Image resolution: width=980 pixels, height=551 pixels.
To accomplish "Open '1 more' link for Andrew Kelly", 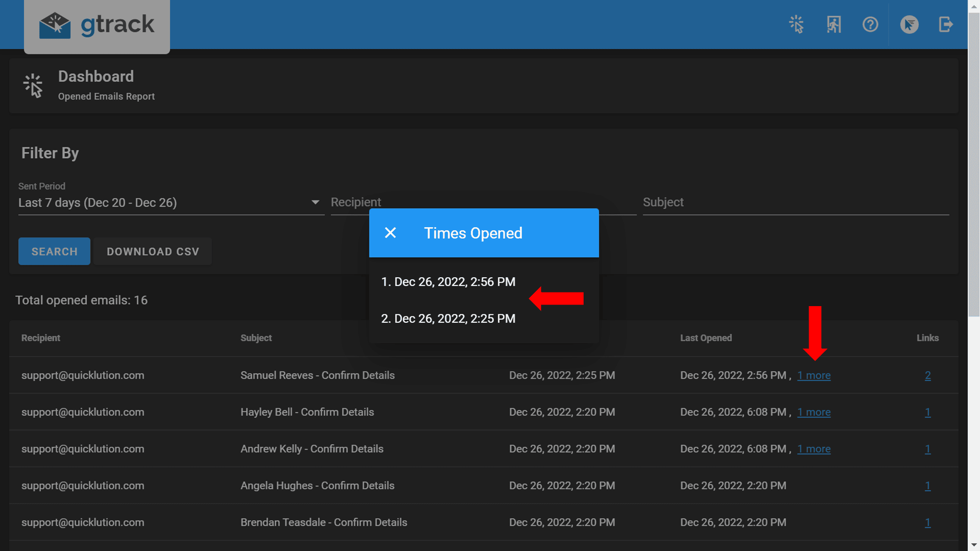I will click(x=814, y=449).
